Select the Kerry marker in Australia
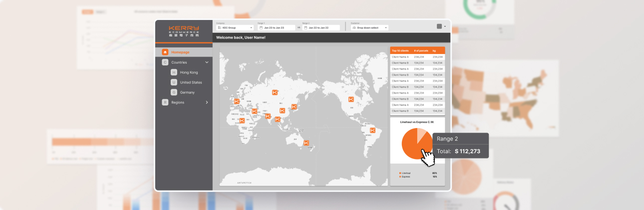The image size is (644, 210). coord(307,143)
